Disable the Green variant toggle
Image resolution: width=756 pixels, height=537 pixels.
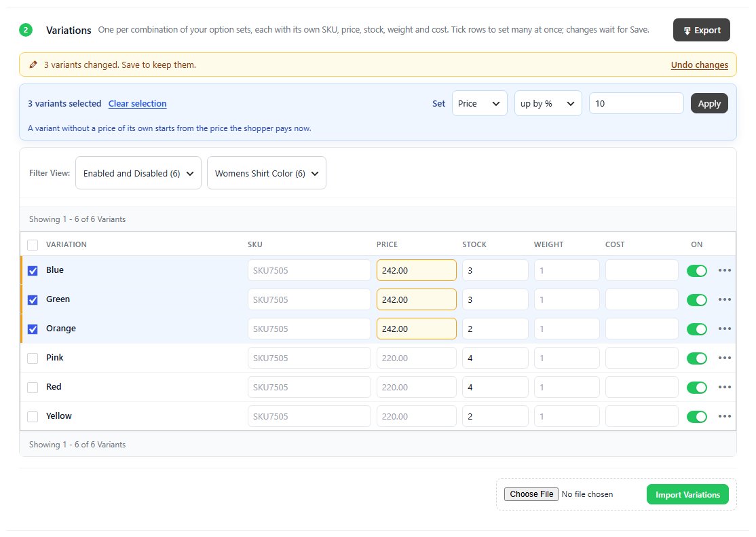point(697,300)
